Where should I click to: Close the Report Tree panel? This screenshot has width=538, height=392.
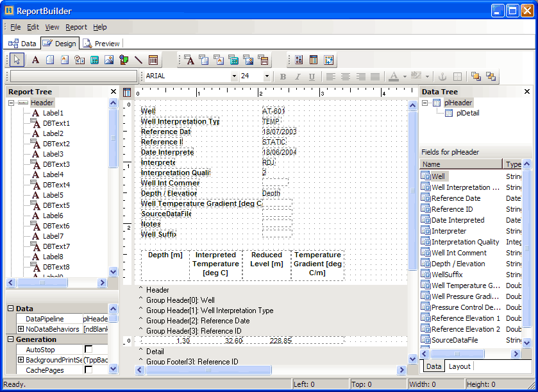[113, 92]
